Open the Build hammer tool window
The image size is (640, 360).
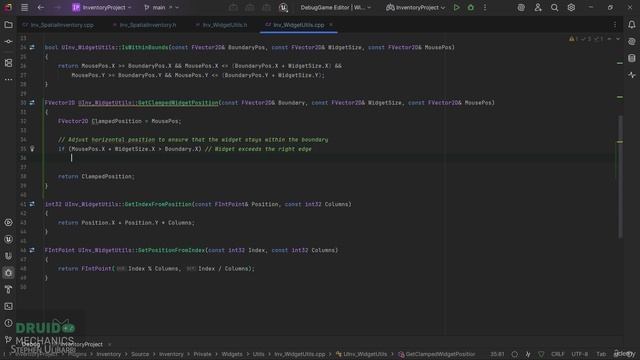pyautogui.click(x=8, y=289)
